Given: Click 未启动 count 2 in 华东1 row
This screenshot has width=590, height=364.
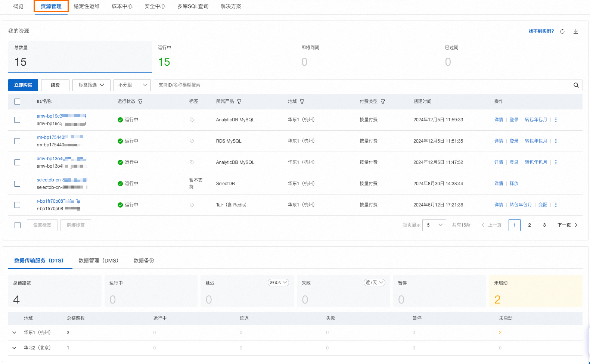Looking at the screenshot, I should tap(500, 333).
